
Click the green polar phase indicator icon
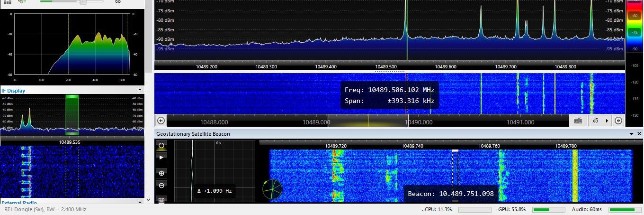[272, 189]
